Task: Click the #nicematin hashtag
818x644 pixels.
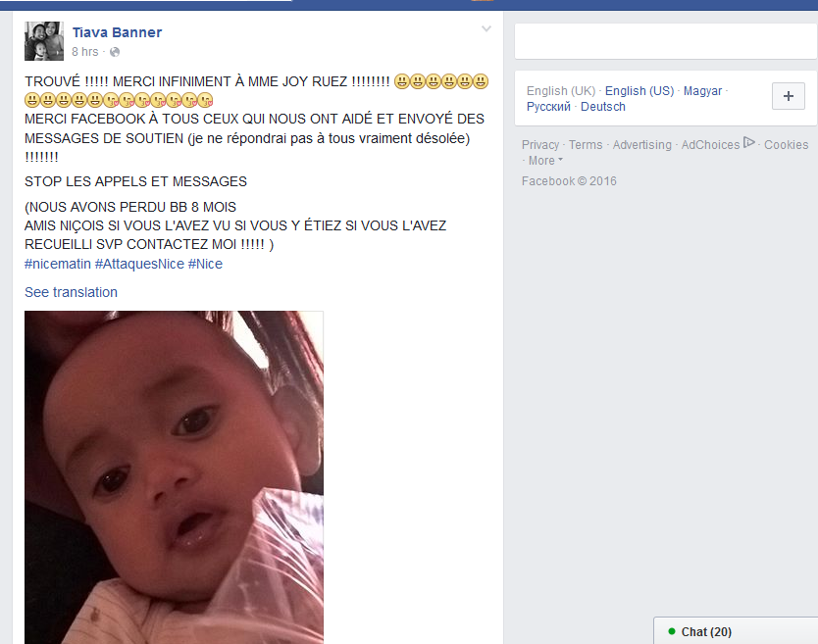Action: click(x=58, y=264)
